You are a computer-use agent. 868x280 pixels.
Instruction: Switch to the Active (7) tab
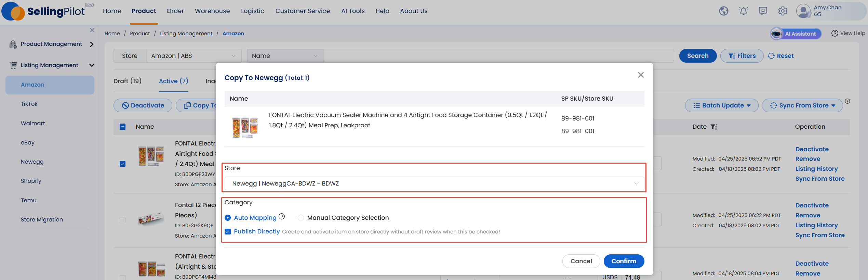point(174,81)
